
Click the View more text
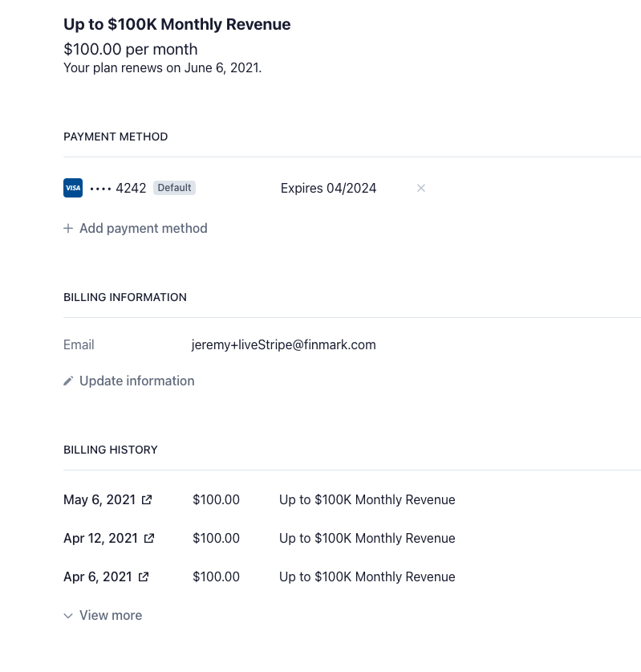(111, 616)
